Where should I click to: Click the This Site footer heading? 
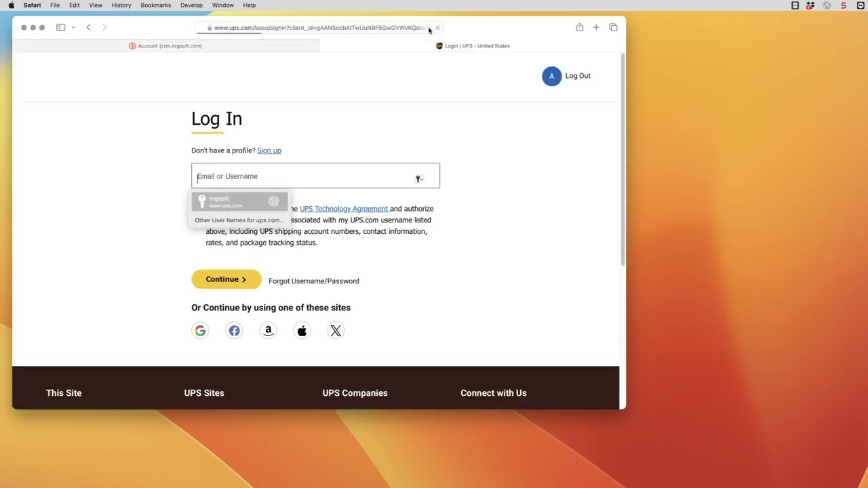[x=64, y=393]
